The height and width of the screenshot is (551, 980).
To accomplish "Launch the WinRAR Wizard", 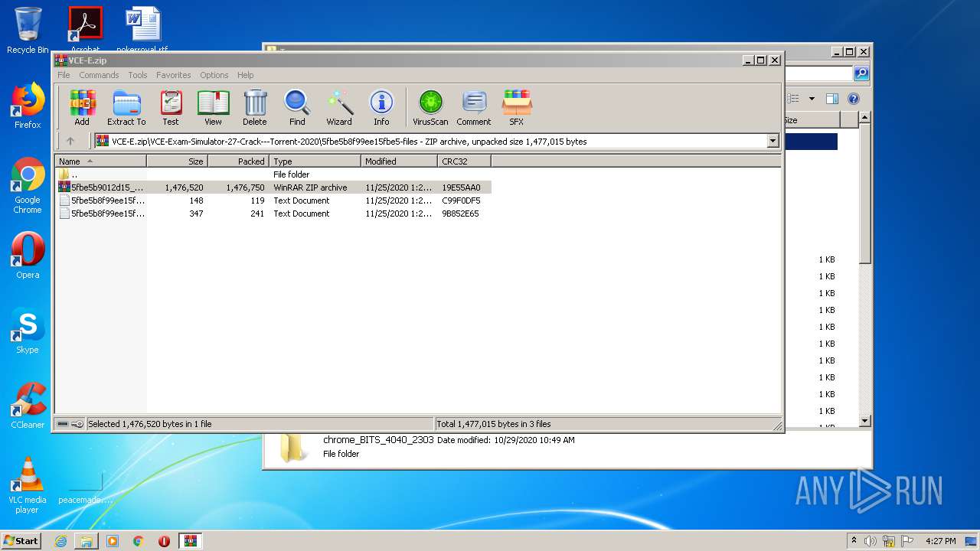I will click(339, 107).
